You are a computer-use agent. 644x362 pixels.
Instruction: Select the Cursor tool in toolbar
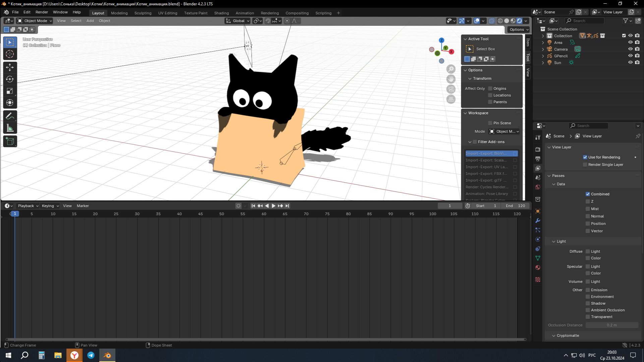click(10, 54)
